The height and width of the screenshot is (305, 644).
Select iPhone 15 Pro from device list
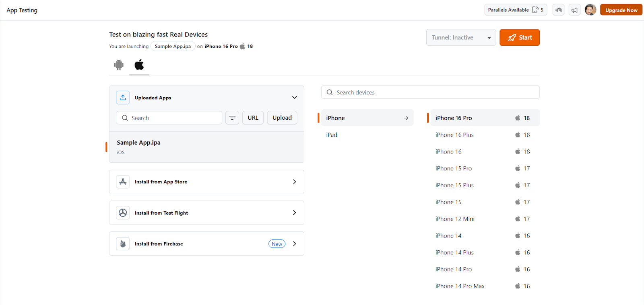point(454,168)
